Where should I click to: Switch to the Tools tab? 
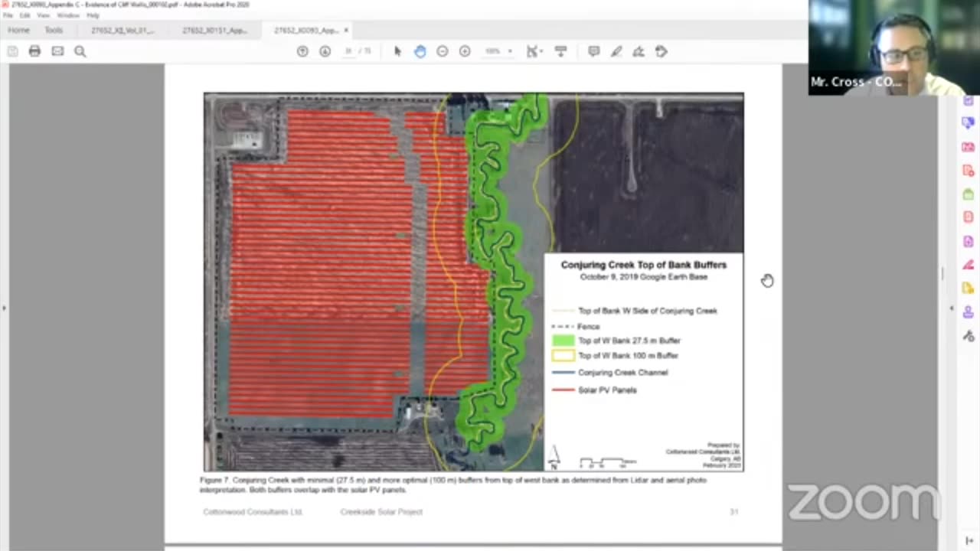[x=54, y=31]
